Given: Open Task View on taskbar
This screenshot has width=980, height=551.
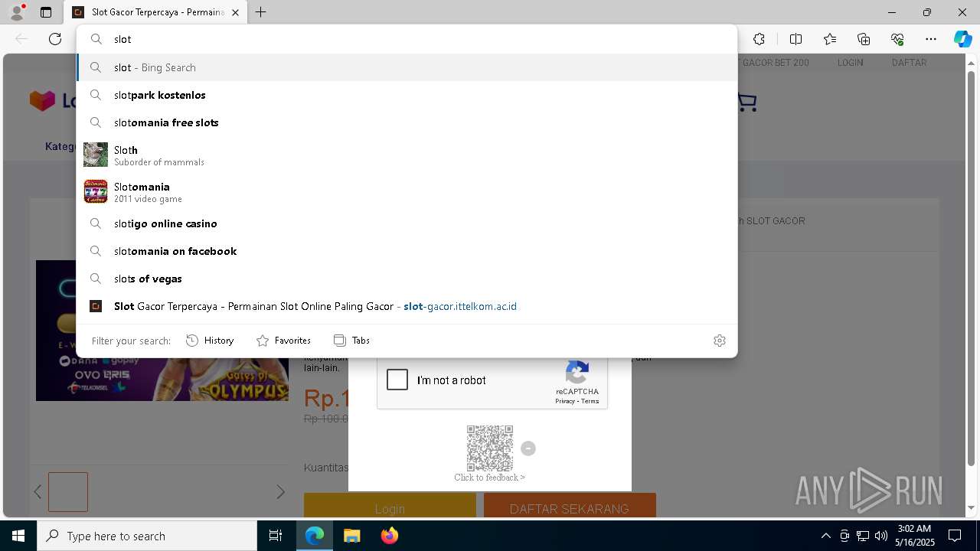Looking at the screenshot, I should [276, 536].
